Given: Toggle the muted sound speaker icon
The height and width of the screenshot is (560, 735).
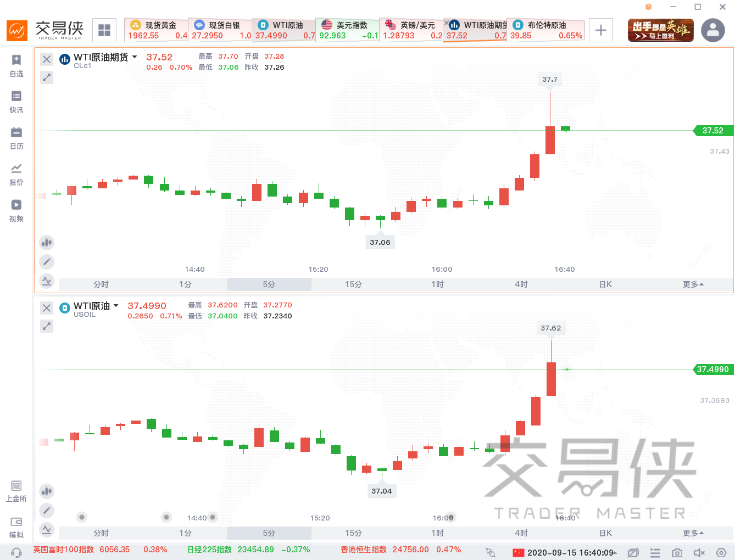Looking at the screenshot, I should pyautogui.click(x=699, y=552).
